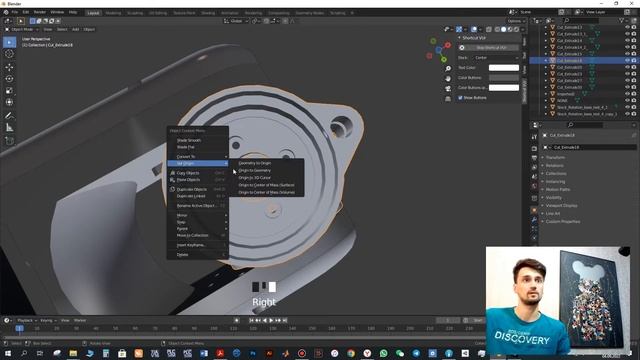Image resolution: width=640 pixels, height=360 pixels.
Task: Select the Measure tool in left toolbar
Action: (9, 128)
